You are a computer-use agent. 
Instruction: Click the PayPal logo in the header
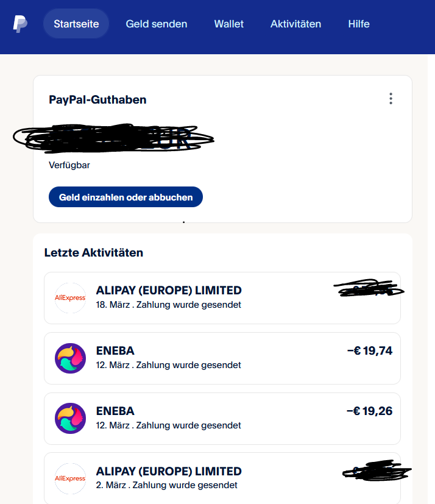pyautogui.click(x=20, y=24)
